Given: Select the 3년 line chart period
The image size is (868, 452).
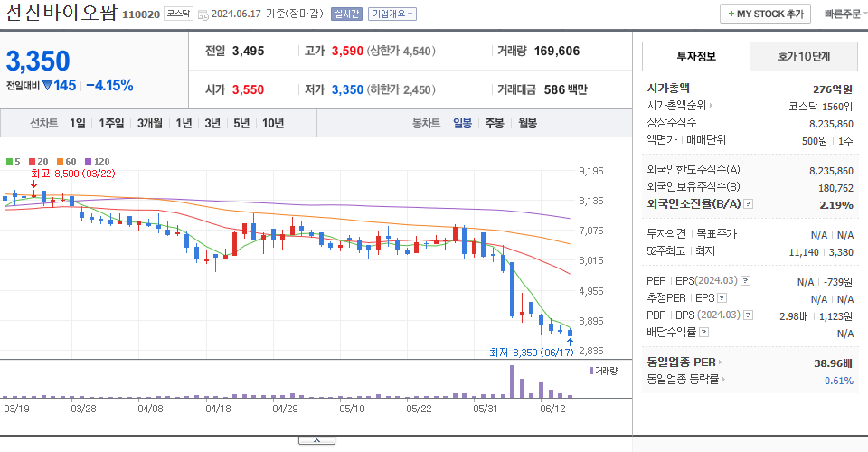Looking at the screenshot, I should (x=212, y=123).
